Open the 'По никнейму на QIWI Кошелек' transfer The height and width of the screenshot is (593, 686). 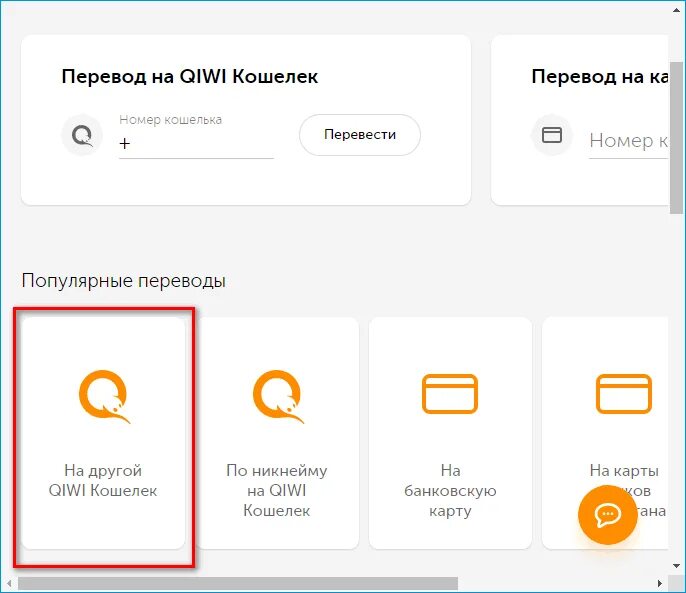[276, 433]
